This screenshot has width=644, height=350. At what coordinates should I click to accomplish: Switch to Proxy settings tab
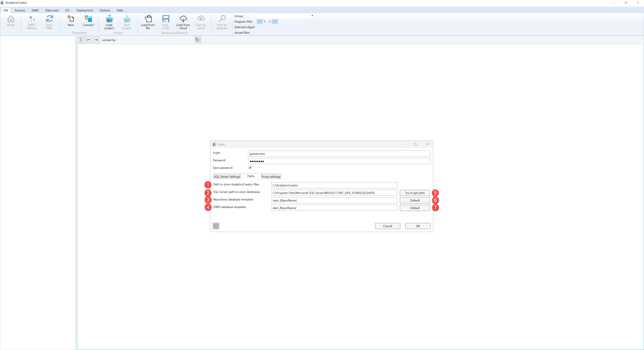271,177
